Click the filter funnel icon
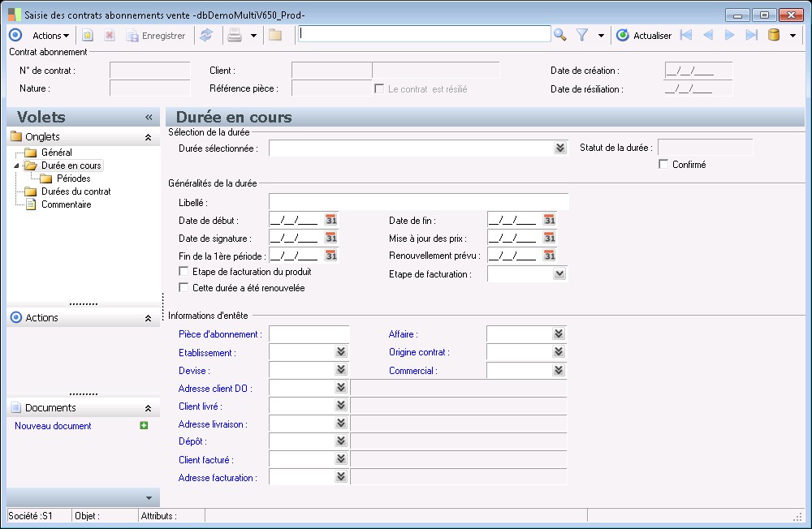812x529 pixels. 582,35
